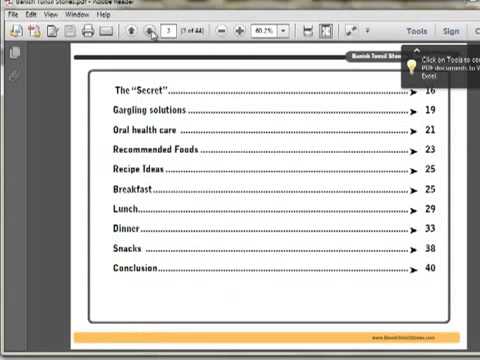
Task: Zoom out with the minus button
Action: click(x=221, y=31)
